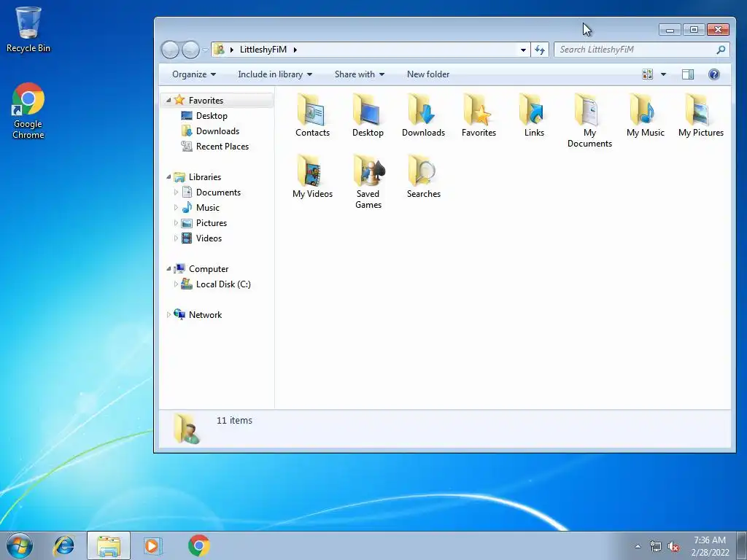
Task: Click LittleshyFiM in address bar
Action: (263, 50)
